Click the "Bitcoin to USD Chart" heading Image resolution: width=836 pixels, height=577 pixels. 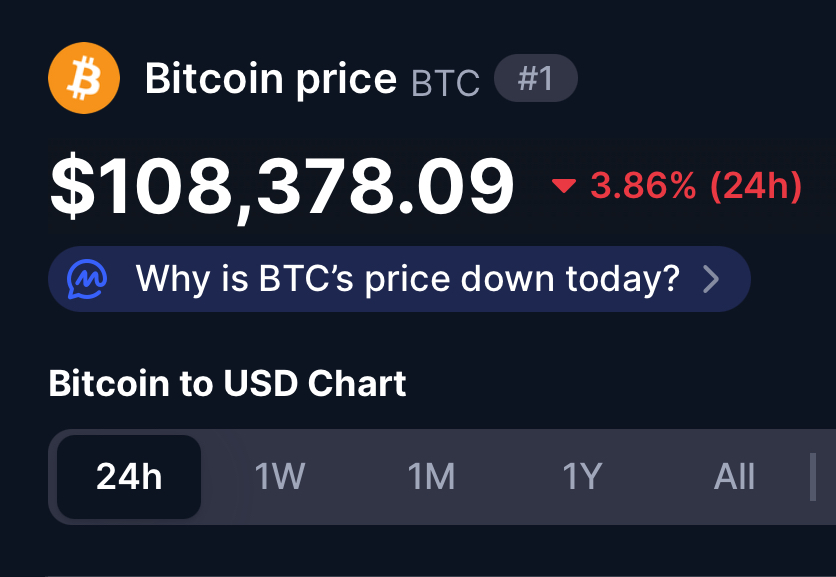pos(227,383)
